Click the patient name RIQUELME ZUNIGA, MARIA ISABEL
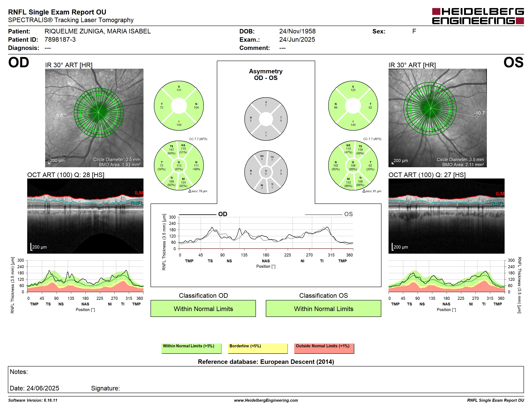532x411 pixels. pyautogui.click(x=98, y=31)
